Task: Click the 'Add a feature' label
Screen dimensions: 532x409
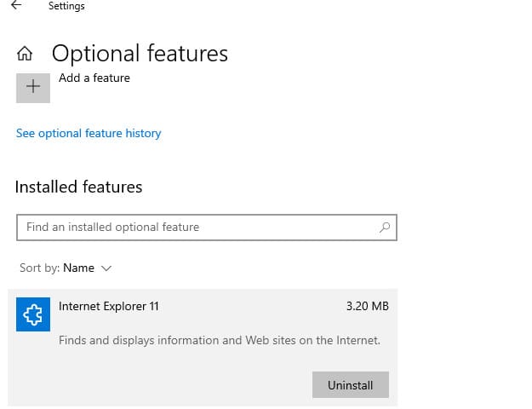Action: [x=94, y=78]
